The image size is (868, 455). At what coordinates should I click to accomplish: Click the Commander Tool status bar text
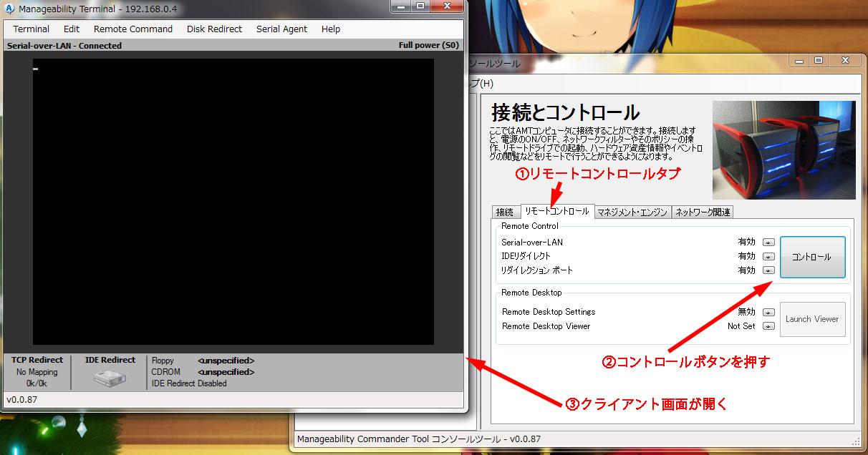pyautogui.click(x=418, y=439)
